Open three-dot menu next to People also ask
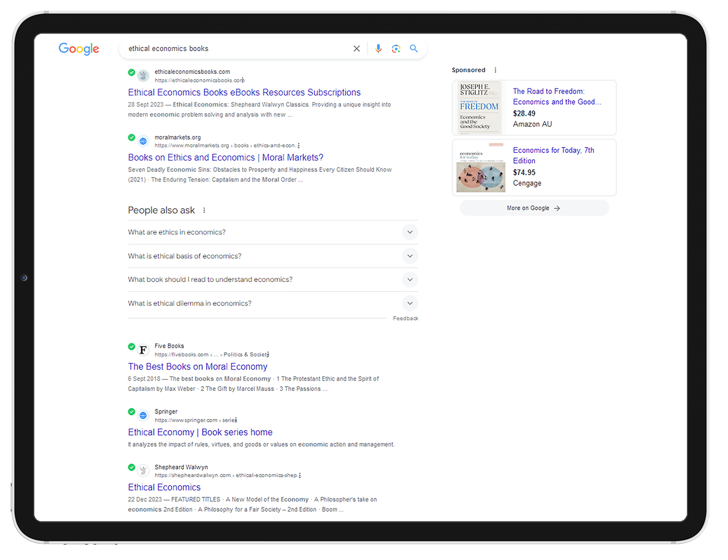The height and width of the screenshot is (560, 728). click(x=204, y=211)
